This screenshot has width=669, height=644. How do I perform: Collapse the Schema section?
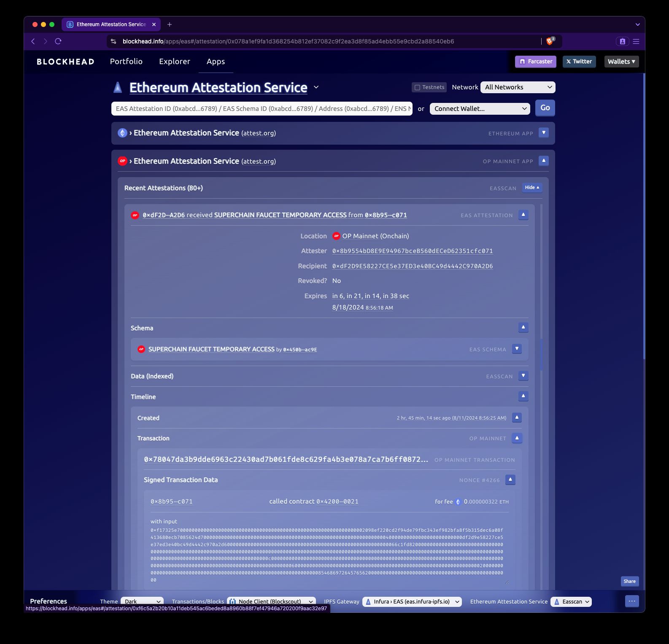(523, 327)
